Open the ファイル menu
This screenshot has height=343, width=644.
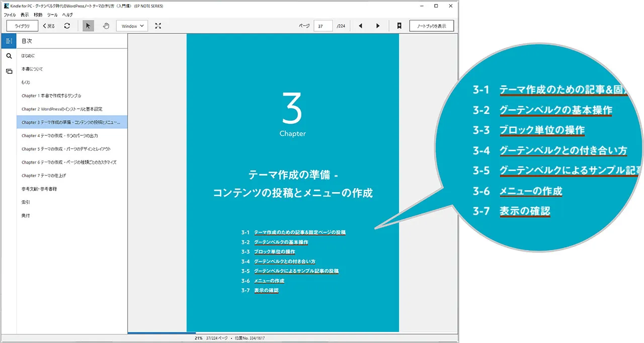click(x=10, y=15)
